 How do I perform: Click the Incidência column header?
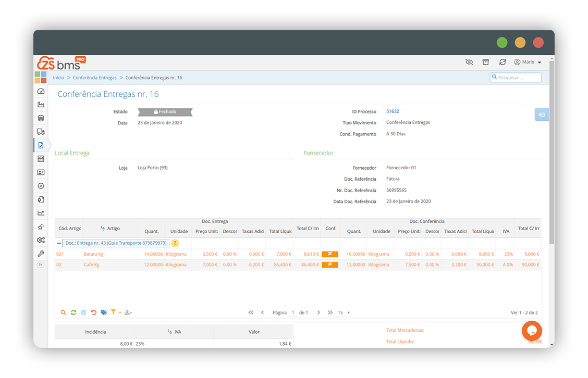click(x=95, y=332)
